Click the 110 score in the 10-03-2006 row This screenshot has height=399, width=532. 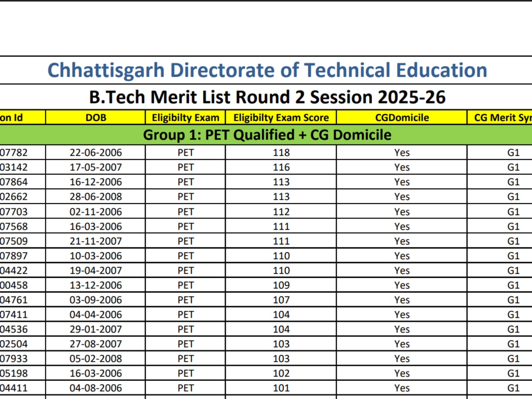[281, 256]
